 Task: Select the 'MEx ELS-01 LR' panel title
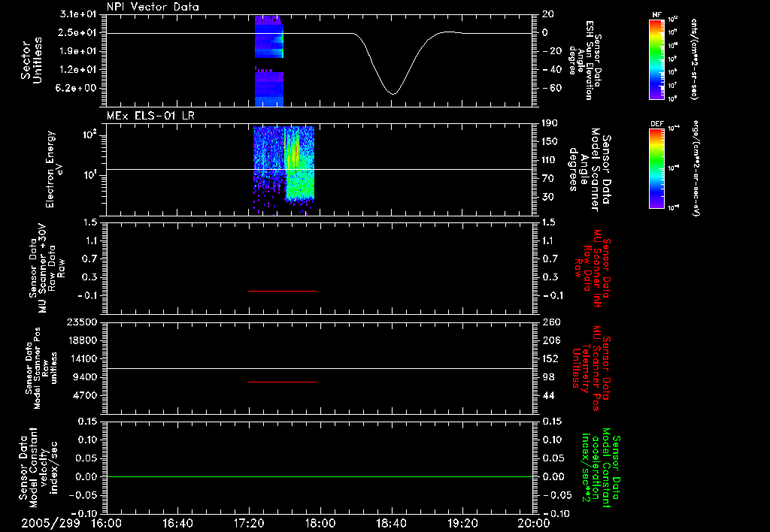pyautogui.click(x=150, y=116)
